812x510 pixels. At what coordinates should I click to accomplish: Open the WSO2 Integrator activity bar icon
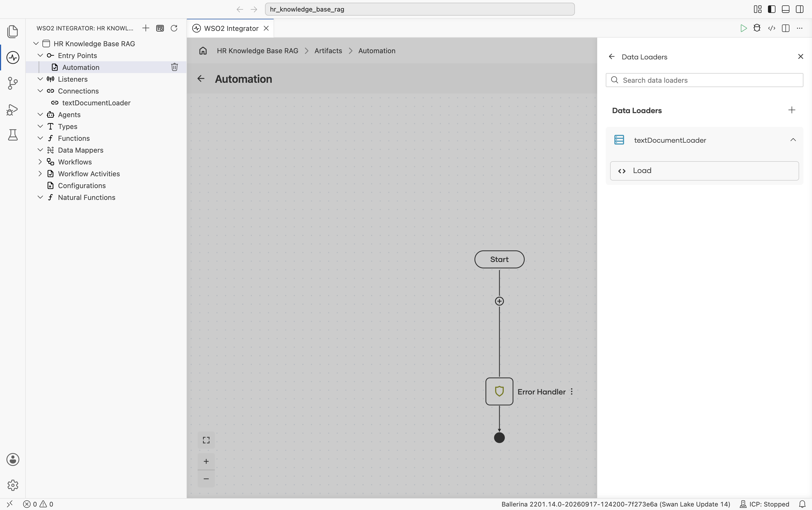[12, 57]
